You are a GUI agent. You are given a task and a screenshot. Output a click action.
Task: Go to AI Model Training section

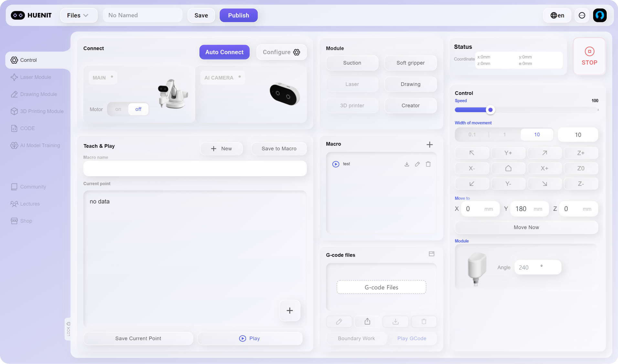[40, 145]
